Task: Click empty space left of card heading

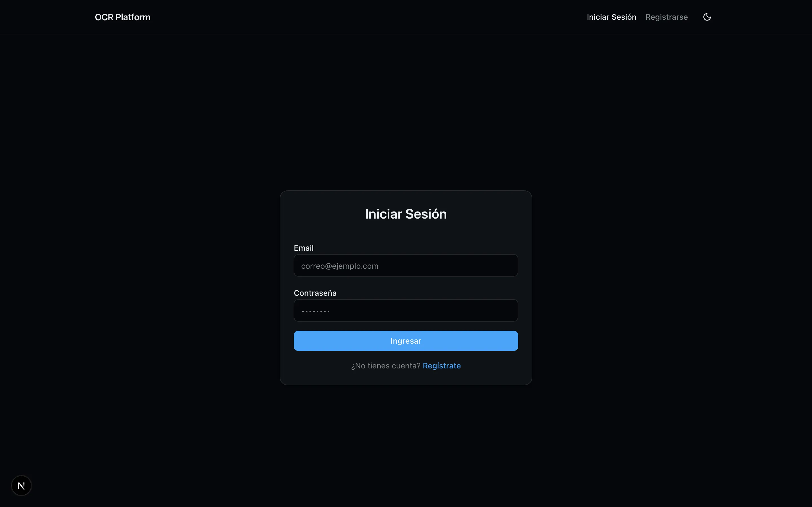Action: coord(322,214)
